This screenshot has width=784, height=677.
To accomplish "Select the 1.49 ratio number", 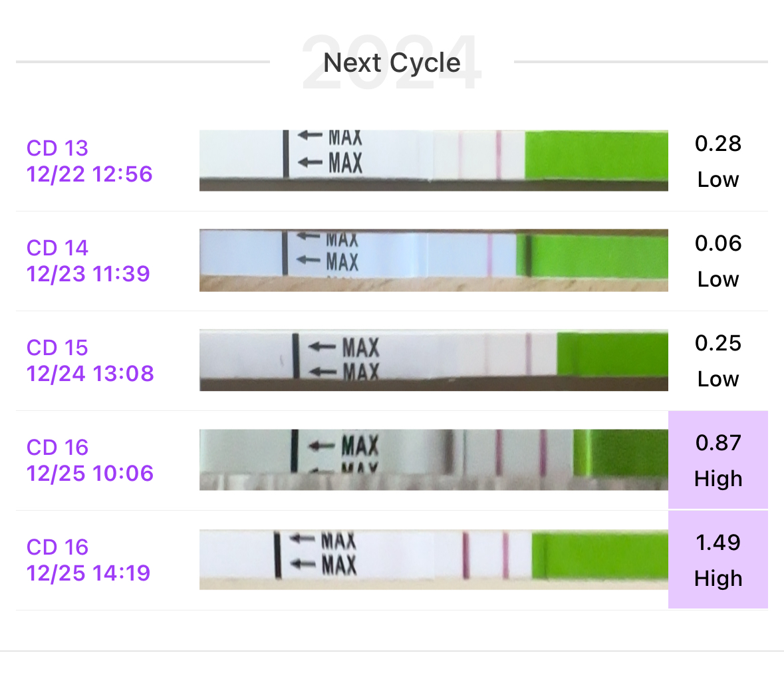I will [x=718, y=543].
